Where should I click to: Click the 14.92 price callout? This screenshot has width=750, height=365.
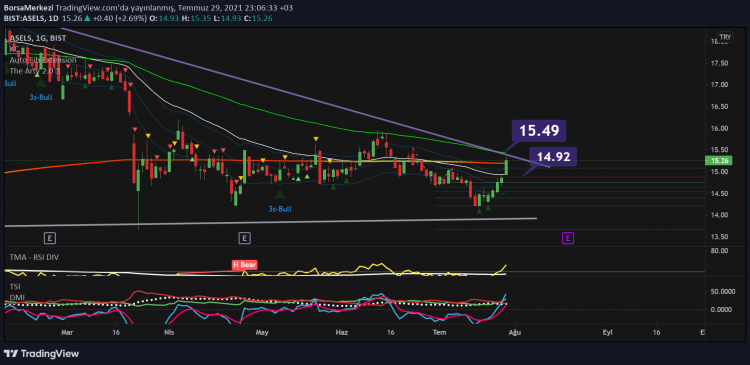[x=553, y=156]
